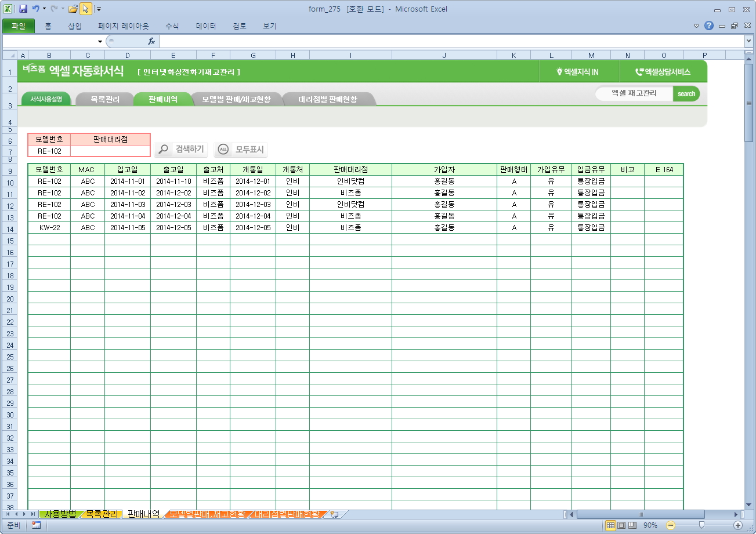756x534 pixels.
Task: Click the Save icon in quick access toolbar
Action: point(23,9)
